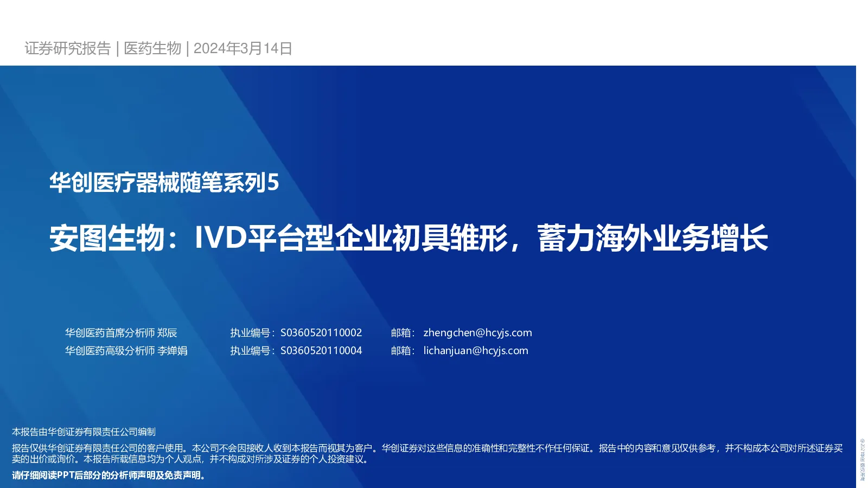Open email zhengchen@hcyjs.com
The height and width of the screenshot is (488, 868).
477,333
